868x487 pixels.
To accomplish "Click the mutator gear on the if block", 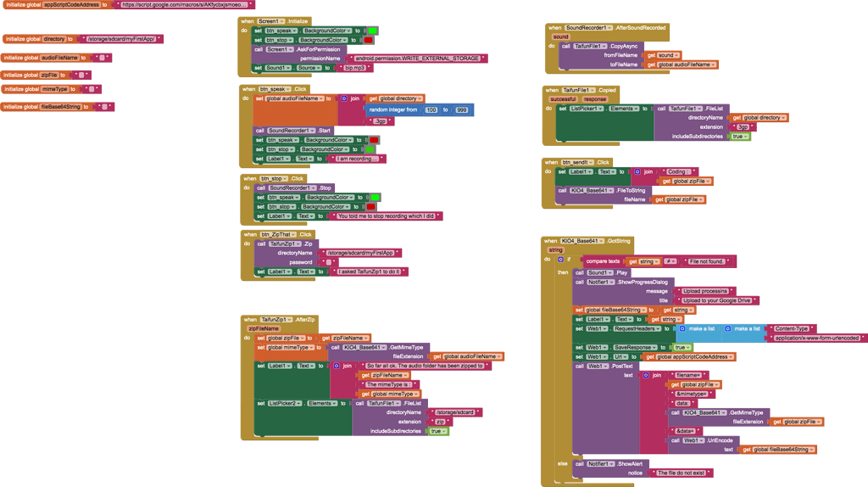I will coord(560,260).
